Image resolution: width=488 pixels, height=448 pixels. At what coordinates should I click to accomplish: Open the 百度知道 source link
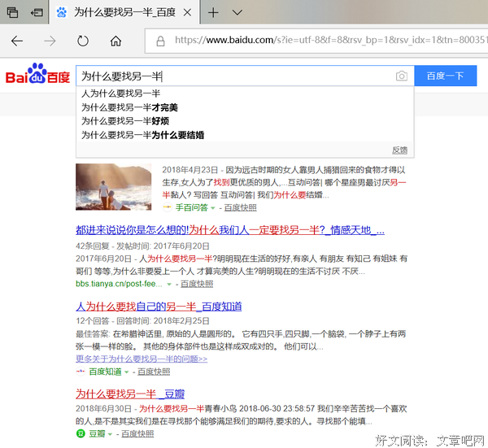(x=105, y=372)
